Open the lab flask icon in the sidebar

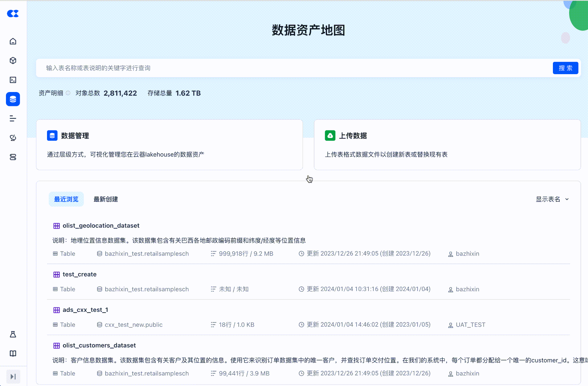click(13, 334)
